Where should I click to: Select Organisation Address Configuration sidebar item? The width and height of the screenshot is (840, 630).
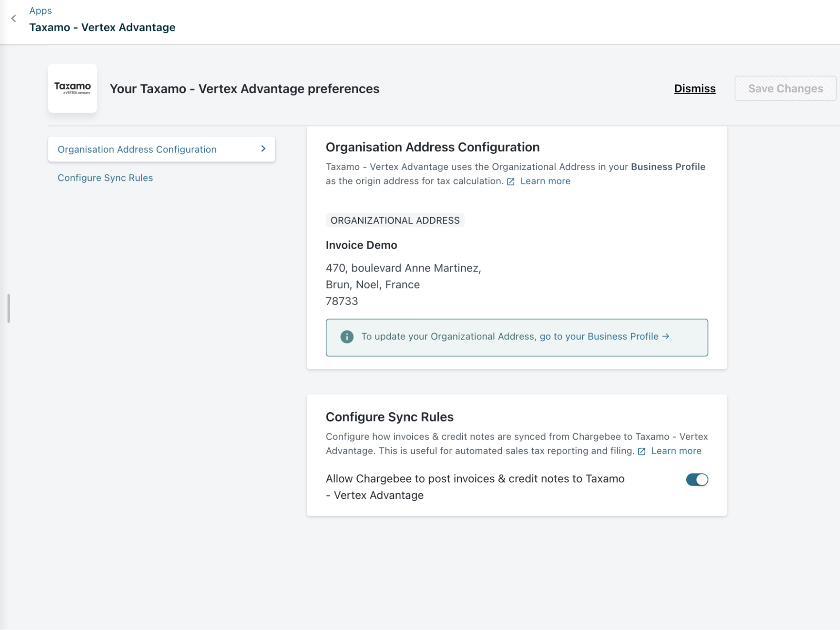click(x=137, y=149)
